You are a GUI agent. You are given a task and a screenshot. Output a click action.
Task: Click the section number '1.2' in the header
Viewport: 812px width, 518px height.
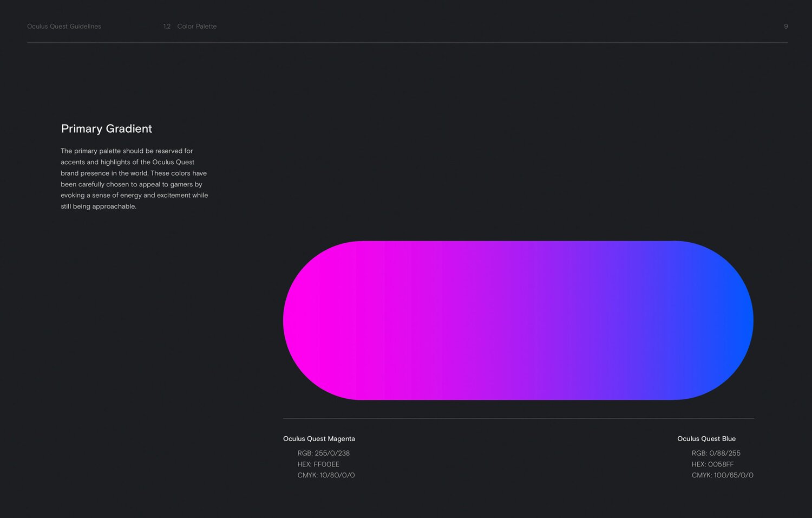[167, 27]
